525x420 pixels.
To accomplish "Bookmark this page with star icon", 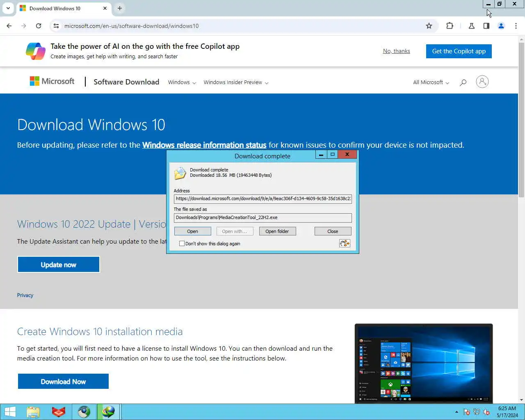I will (429, 26).
